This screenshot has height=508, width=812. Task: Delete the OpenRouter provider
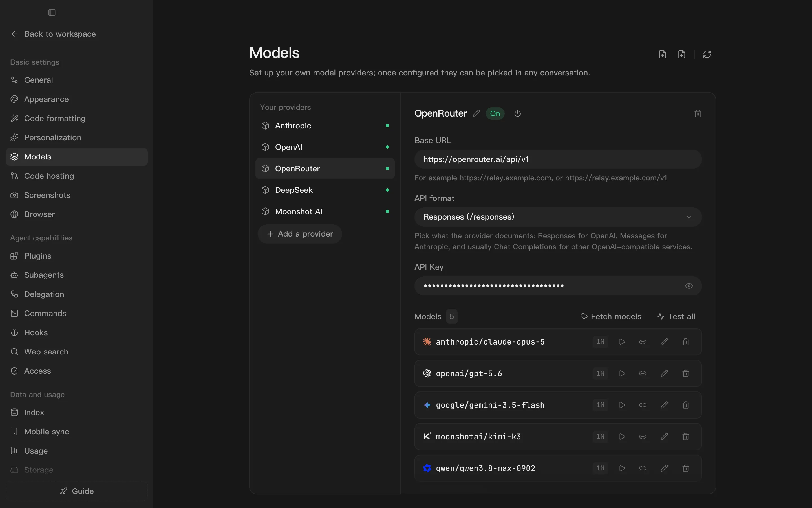point(698,113)
